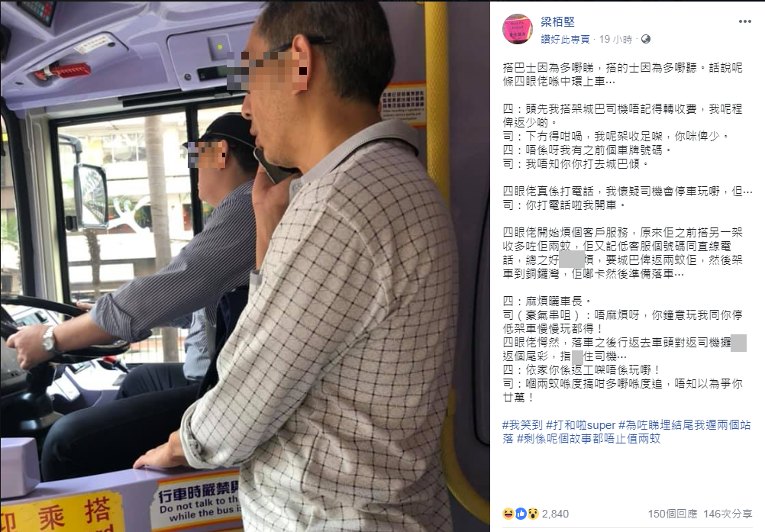This screenshot has height=532, width=765.
Task: Open the three-dots post options menu
Action: (x=744, y=21)
